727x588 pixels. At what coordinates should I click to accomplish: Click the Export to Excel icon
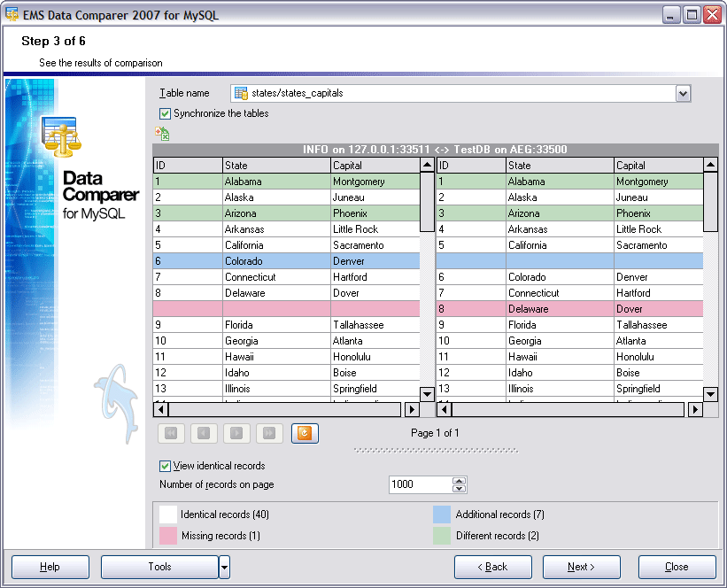[x=162, y=134]
